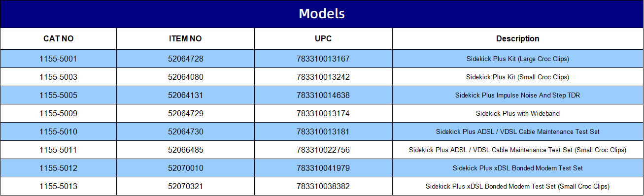Click Sidekick Plus Kit (Large Croc Clips) description
This screenshot has height=196, width=644.
[518, 59]
